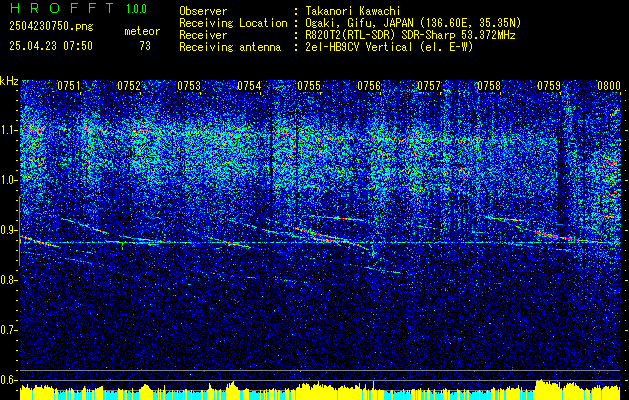Click the 0755 time marker
The width and height of the screenshot is (629, 400).
pyautogui.click(x=309, y=86)
